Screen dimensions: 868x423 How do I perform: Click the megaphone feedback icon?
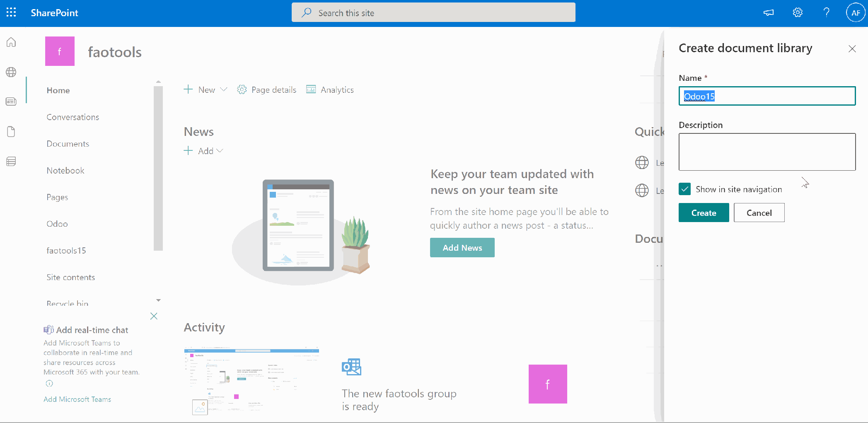click(769, 13)
